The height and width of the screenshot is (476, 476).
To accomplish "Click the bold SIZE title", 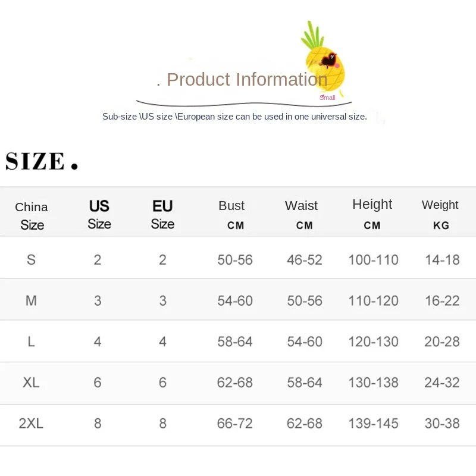I will (42, 161).
